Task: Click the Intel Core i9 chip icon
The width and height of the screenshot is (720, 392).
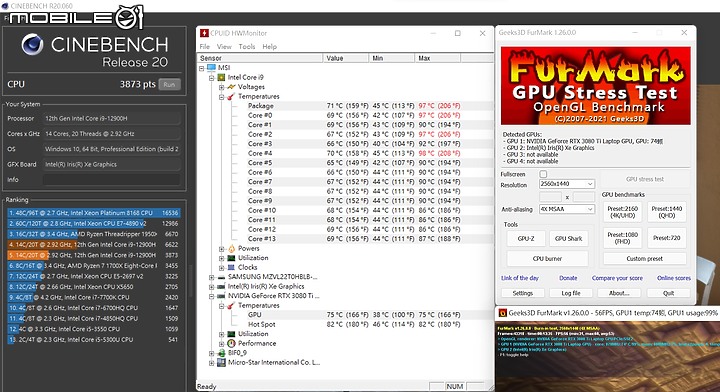Action: (x=221, y=78)
